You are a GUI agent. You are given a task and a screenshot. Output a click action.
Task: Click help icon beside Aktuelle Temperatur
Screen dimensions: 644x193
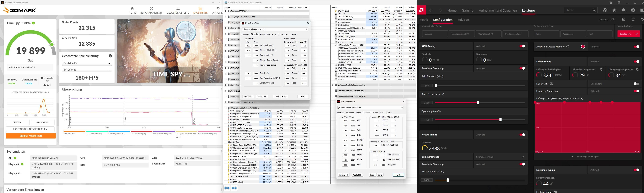point(602,69)
